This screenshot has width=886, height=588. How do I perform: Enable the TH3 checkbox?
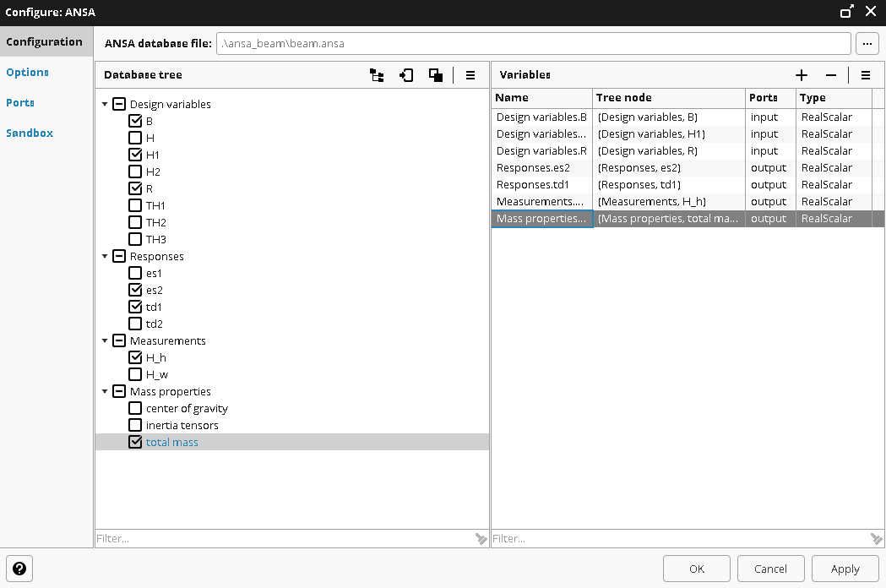coord(135,240)
